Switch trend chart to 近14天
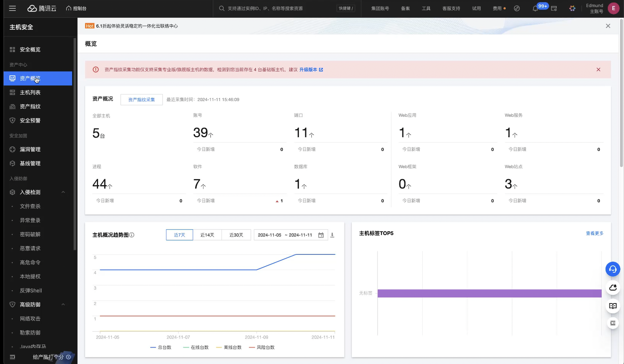 tap(207, 235)
